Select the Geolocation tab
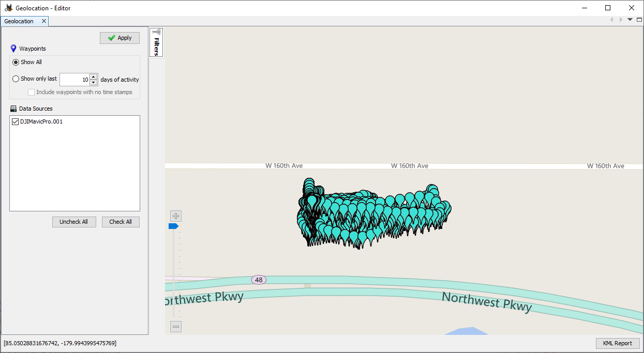 [20, 21]
